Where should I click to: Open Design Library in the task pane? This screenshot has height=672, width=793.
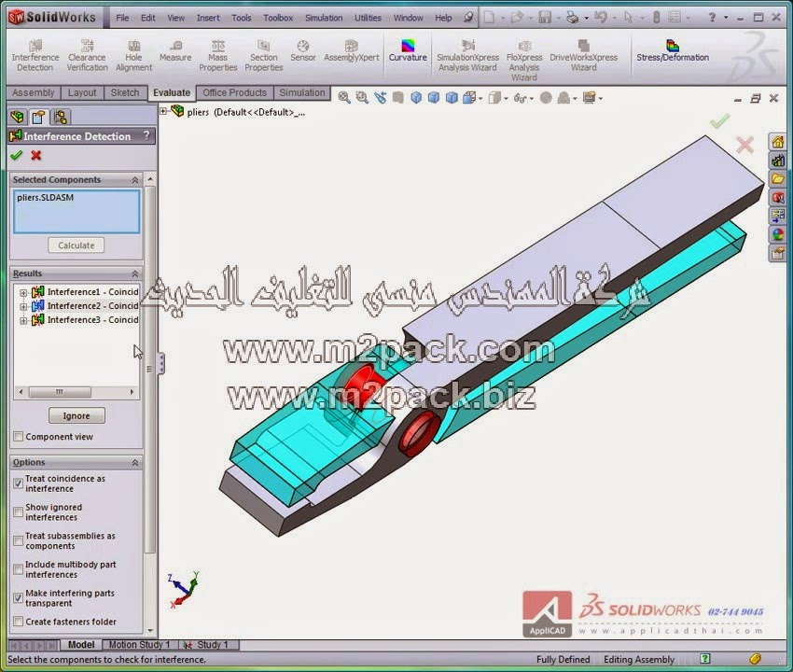(x=778, y=161)
